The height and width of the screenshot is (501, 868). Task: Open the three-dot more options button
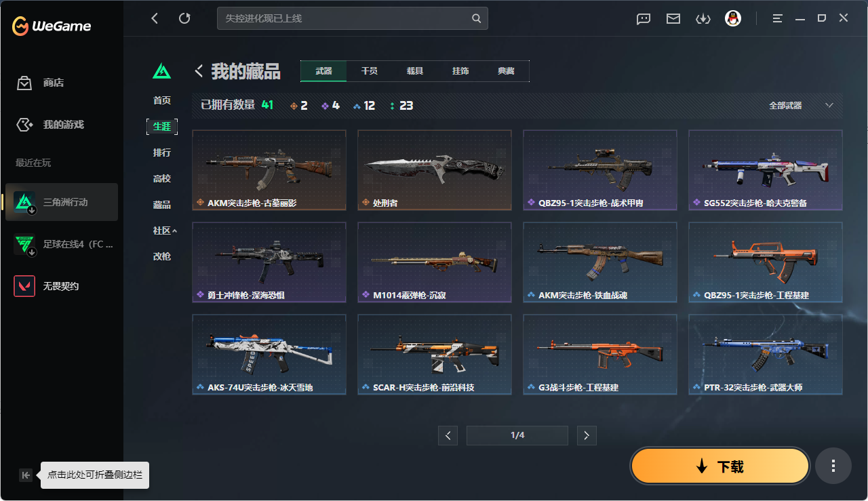click(x=833, y=466)
